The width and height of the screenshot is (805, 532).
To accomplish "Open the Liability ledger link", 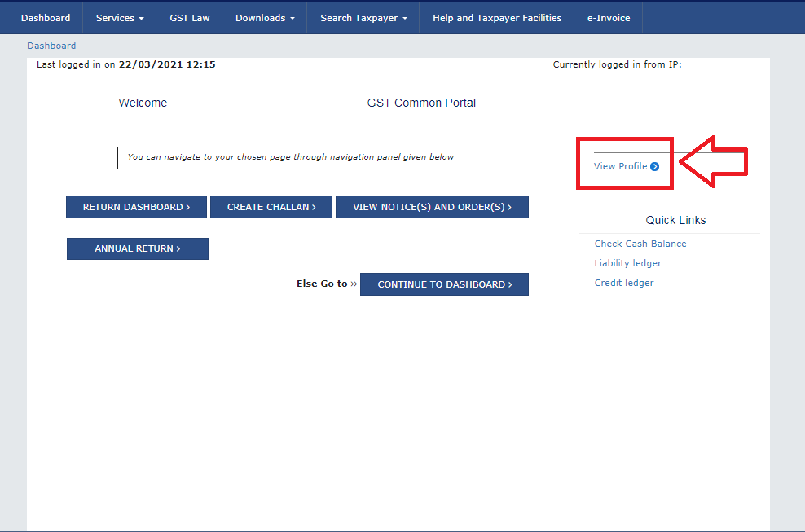I will pos(628,263).
